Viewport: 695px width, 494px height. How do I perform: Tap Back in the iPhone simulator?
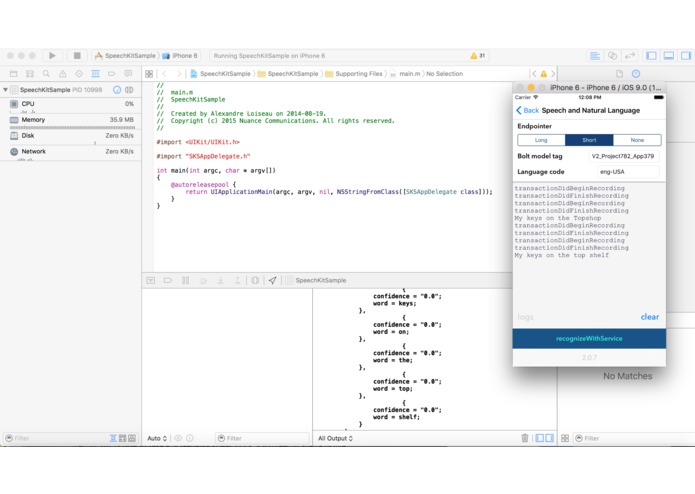click(x=527, y=110)
